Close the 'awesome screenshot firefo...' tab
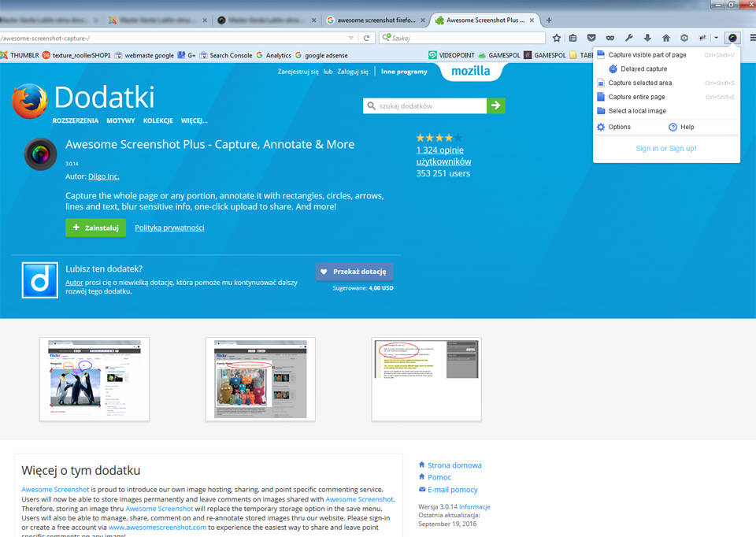The image size is (756, 537). [x=423, y=20]
